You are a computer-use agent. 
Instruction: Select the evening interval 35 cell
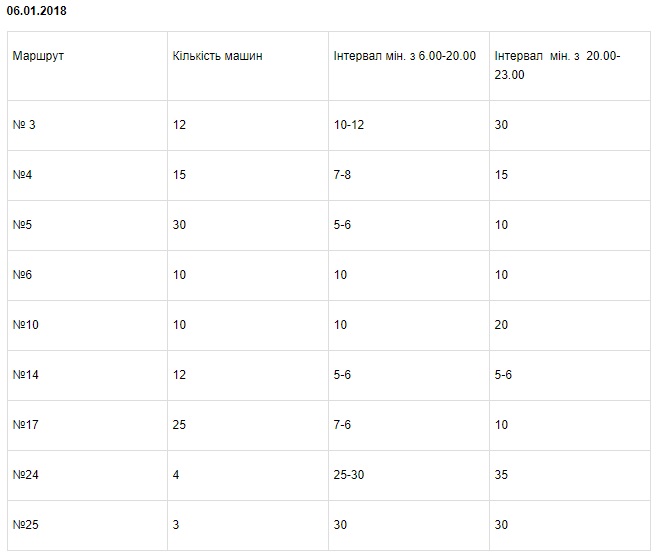(502, 475)
